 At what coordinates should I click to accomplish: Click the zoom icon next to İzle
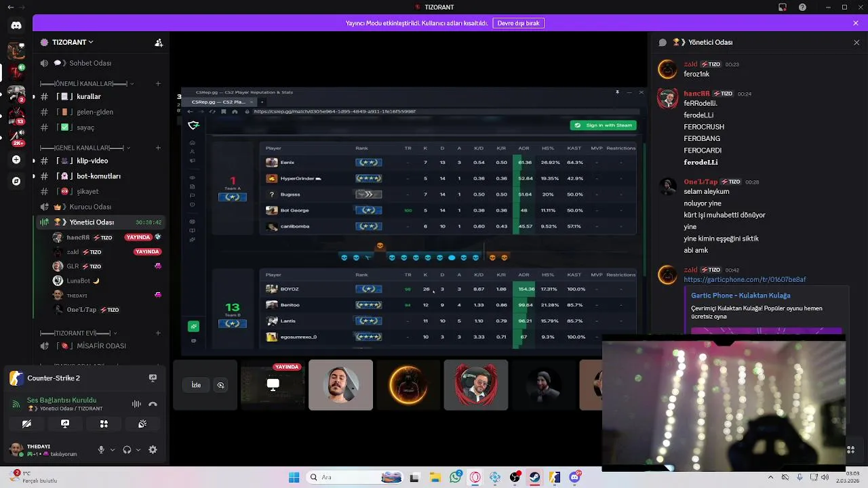click(220, 385)
